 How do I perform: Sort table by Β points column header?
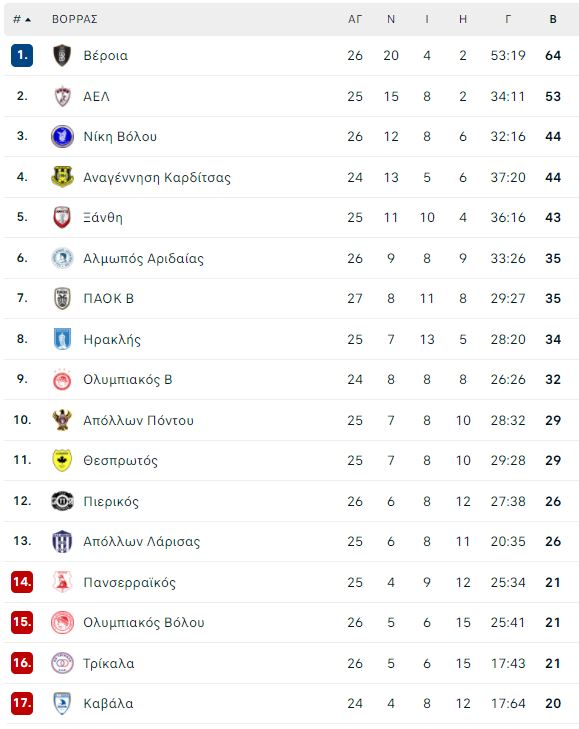pyautogui.click(x=553, y=19)
